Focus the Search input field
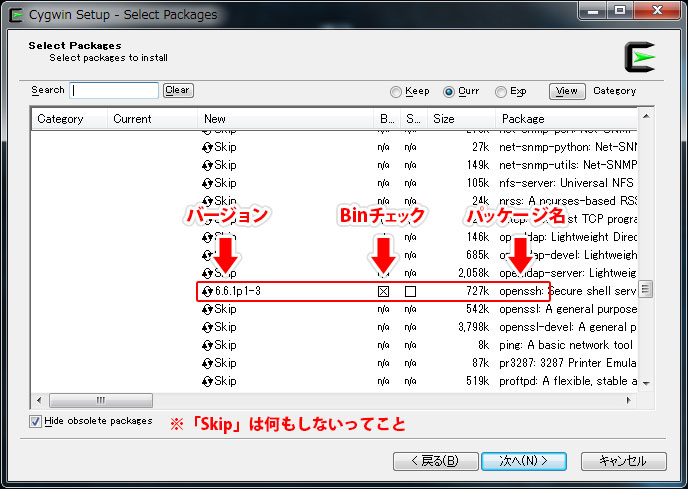Image resolution: width=688 pixels, height=489 pixels. (114, 90)
